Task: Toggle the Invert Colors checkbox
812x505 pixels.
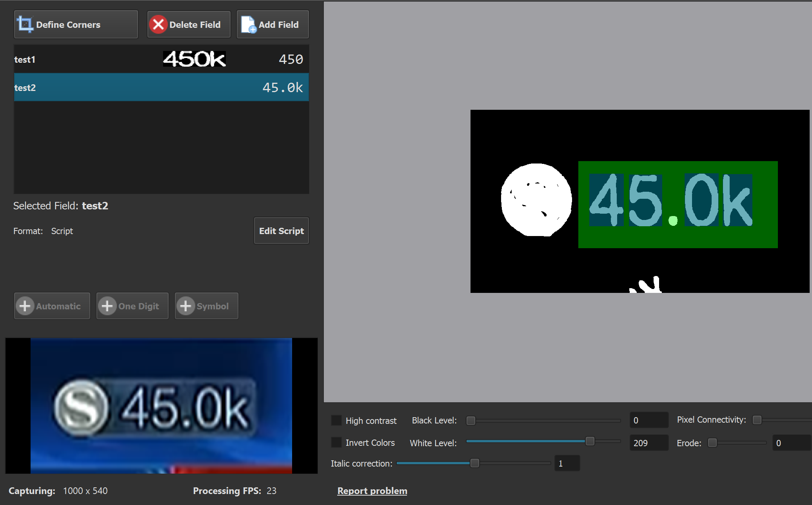Action: click(x=336, y=443)
